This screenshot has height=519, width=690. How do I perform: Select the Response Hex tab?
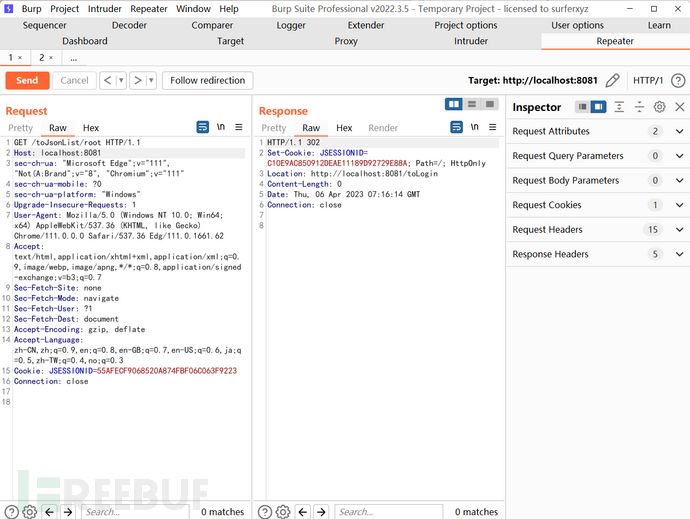point(344,128)
